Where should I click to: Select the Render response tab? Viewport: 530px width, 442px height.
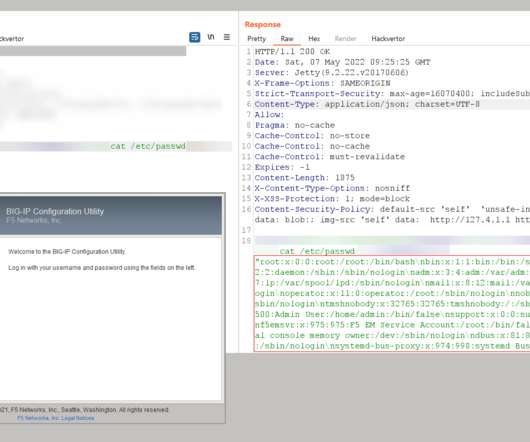(345, 39)
